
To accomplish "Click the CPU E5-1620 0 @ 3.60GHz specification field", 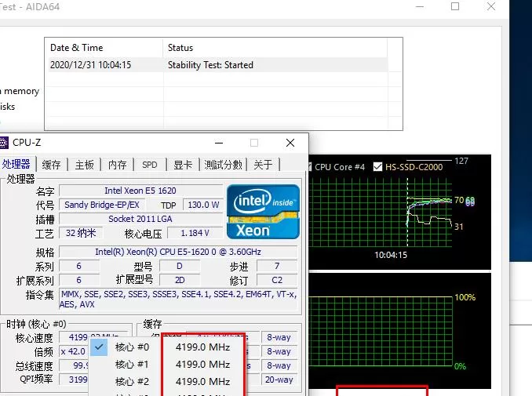I will 178,252.
